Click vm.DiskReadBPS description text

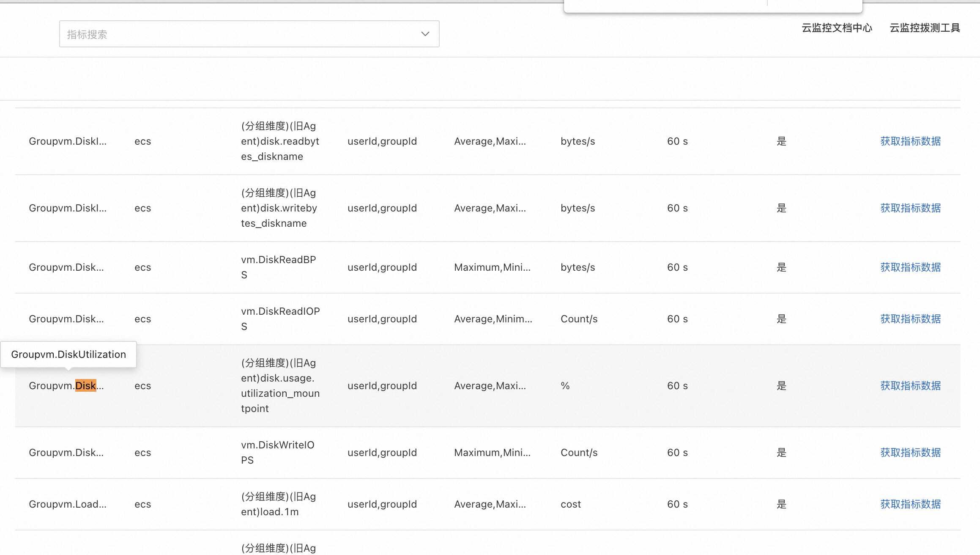[x=278, y=267]
